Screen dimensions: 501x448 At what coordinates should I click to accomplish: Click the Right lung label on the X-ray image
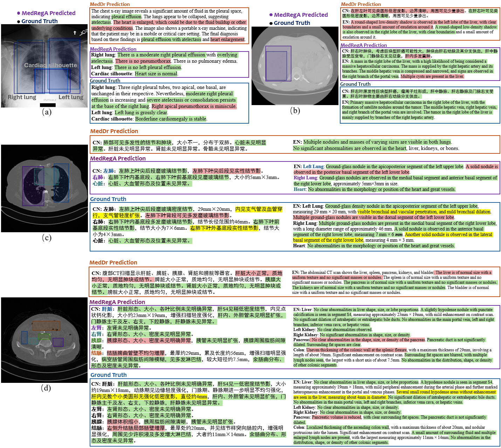tap(22, 97)
